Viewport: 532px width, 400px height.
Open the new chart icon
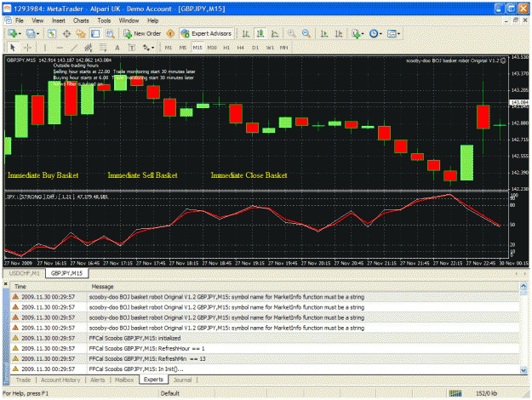(x=13, y=33)
